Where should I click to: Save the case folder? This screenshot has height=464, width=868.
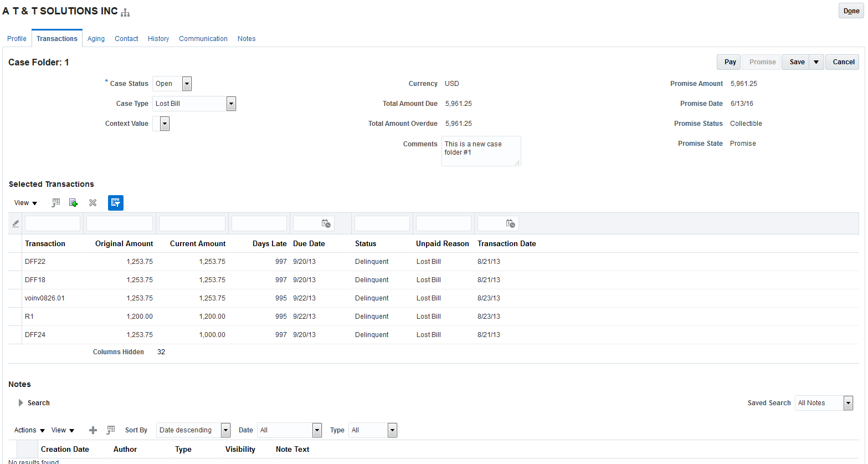click(797, 62)
